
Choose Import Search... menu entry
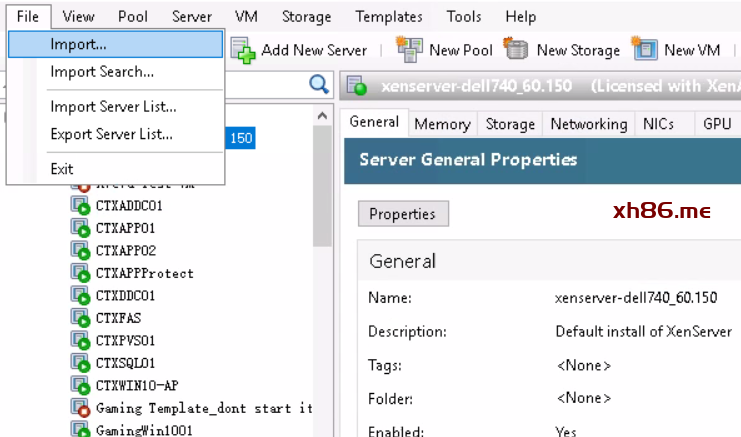[x=102, y=72]
